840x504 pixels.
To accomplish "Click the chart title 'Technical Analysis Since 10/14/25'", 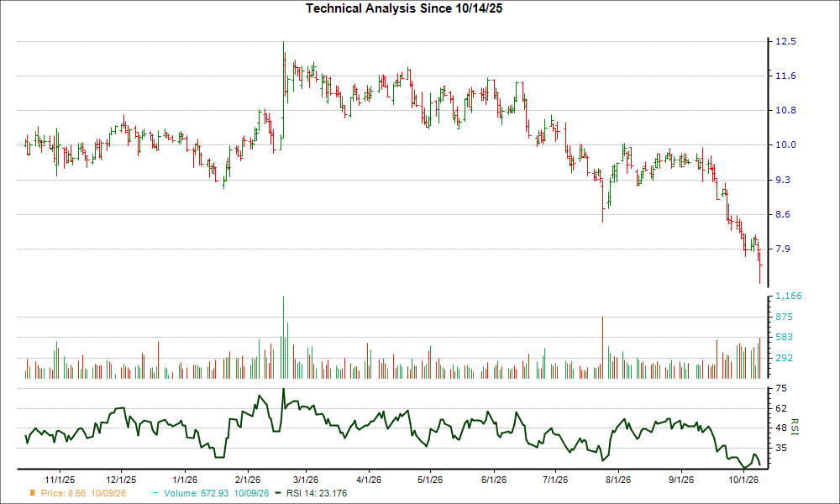I will 404,8.
